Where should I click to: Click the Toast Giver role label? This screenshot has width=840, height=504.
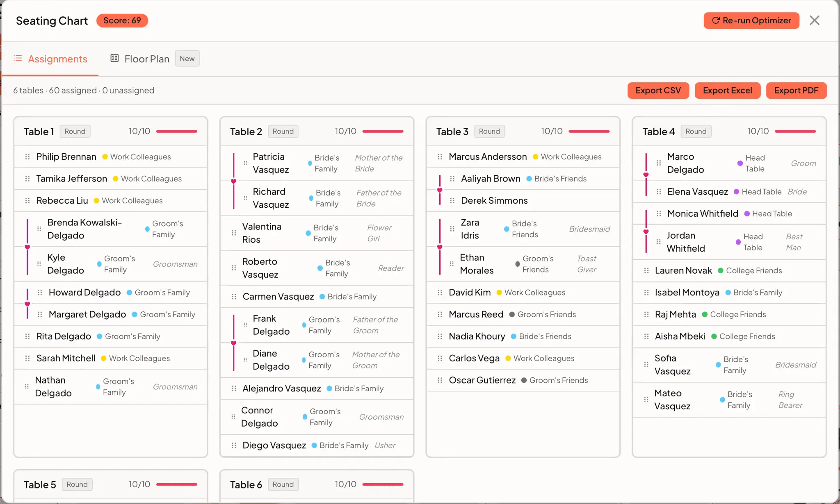pyautogui.click(x=587, y=264)
